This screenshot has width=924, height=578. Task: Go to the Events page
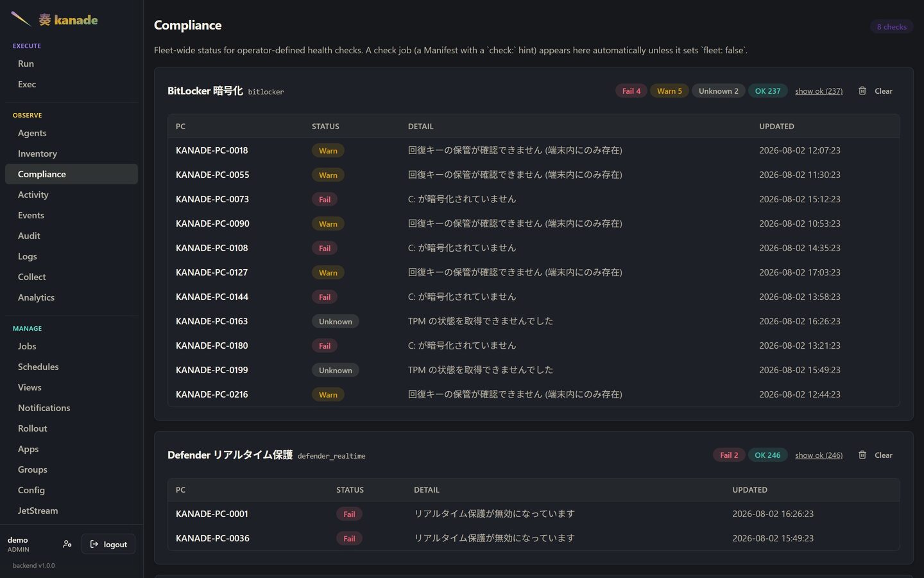(71, 215)
